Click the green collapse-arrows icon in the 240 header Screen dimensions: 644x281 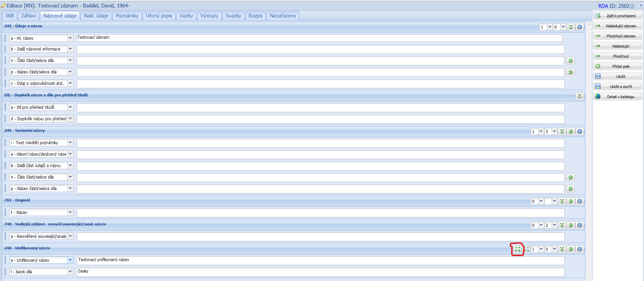click(518, 249)
